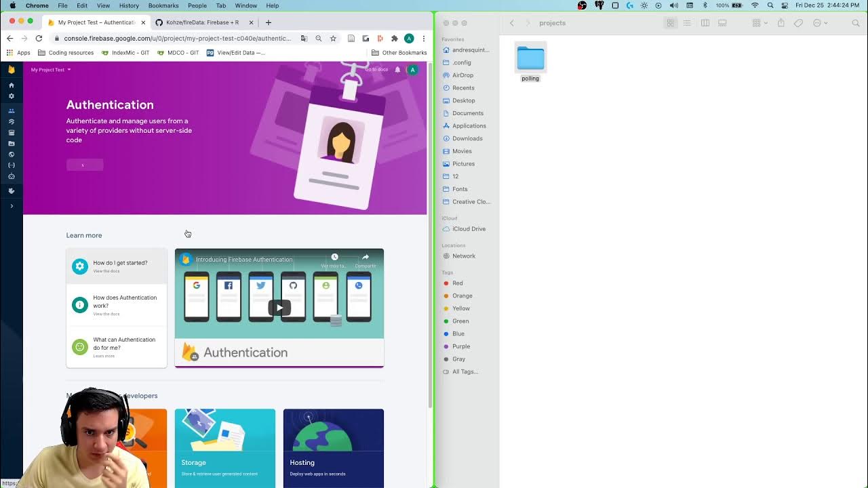Go back in Finder window
This screenshot has width=868, height=488.
pyautogui.click(x=512, y=23)
